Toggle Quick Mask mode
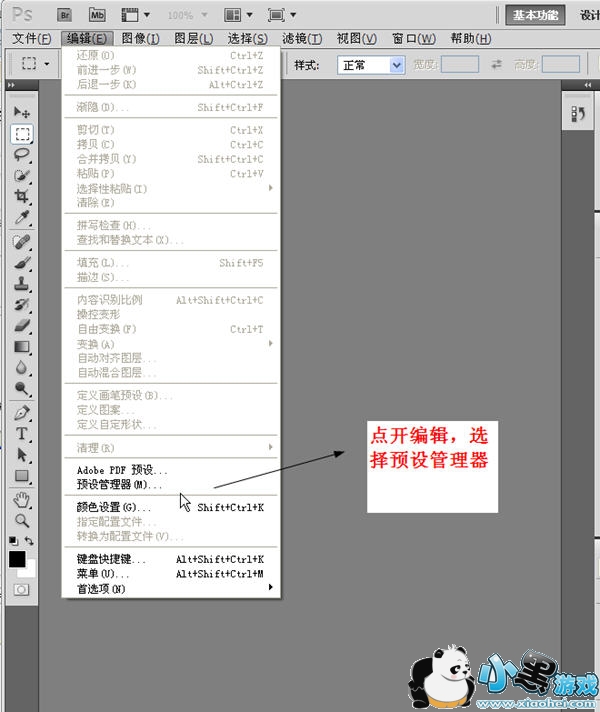The image size is (600, 712). pos(21,589)
